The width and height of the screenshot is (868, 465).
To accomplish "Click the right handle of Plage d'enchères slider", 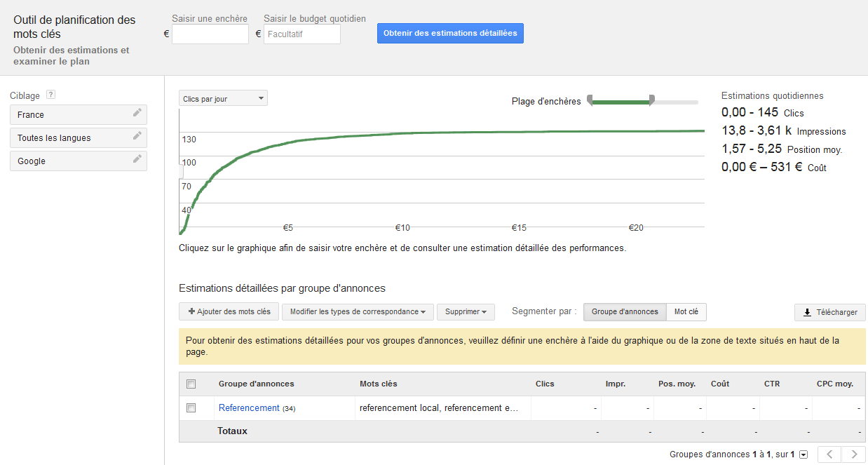I will point(652,100).
